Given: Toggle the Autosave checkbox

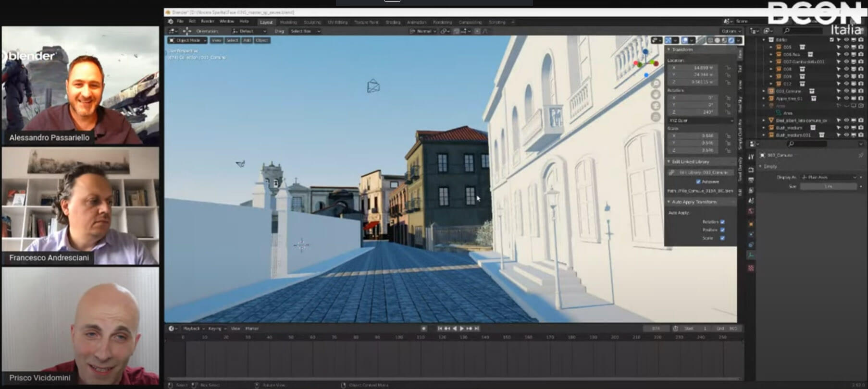Looking at the screenshot, I should [698, 182].
